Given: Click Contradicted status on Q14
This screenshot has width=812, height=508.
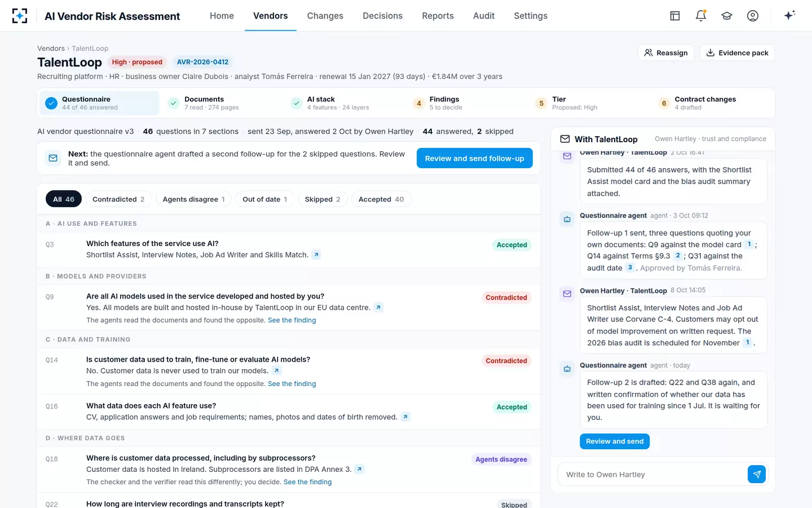Looking at the screenshot, I should [506, 361].
